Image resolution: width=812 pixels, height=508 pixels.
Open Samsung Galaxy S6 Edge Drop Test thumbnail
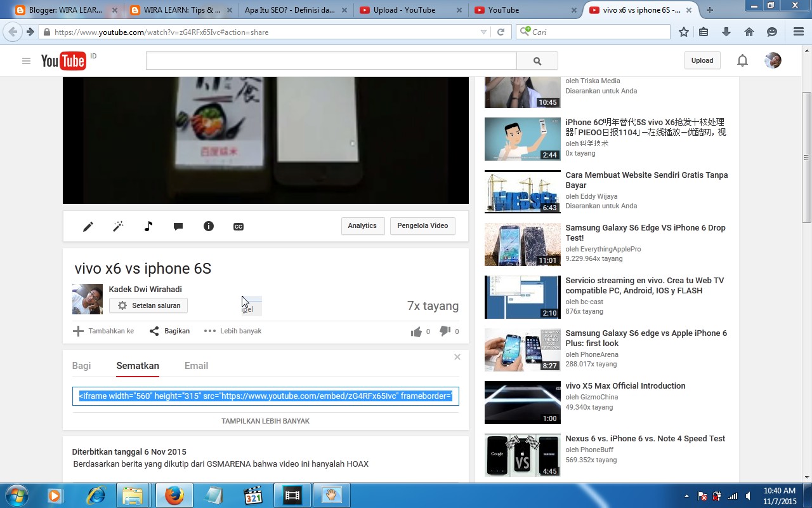(x=523, y=244)
